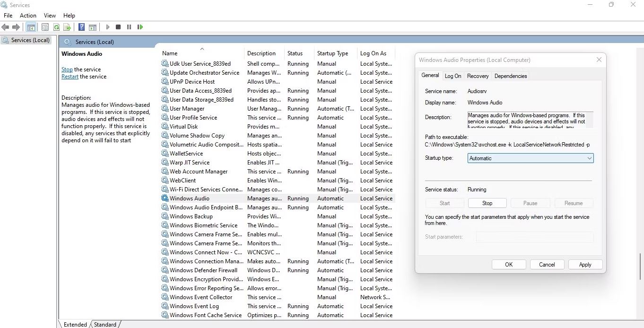Open the Action menu
Image resolution: width=644 pixels, height=328 pixels.
point(28,16)
